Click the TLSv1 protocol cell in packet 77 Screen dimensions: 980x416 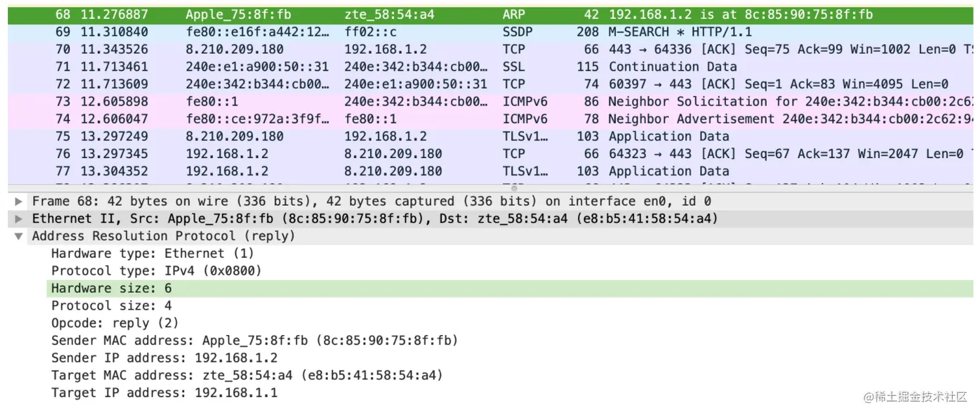(x=525, y=172)
